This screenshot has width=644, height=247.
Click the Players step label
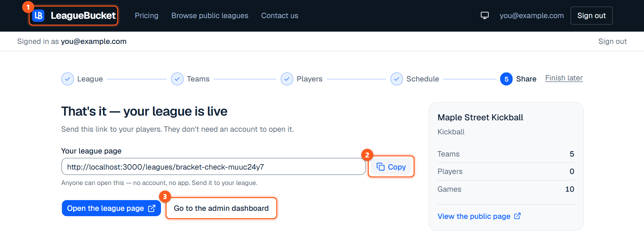tap(310, 79)
